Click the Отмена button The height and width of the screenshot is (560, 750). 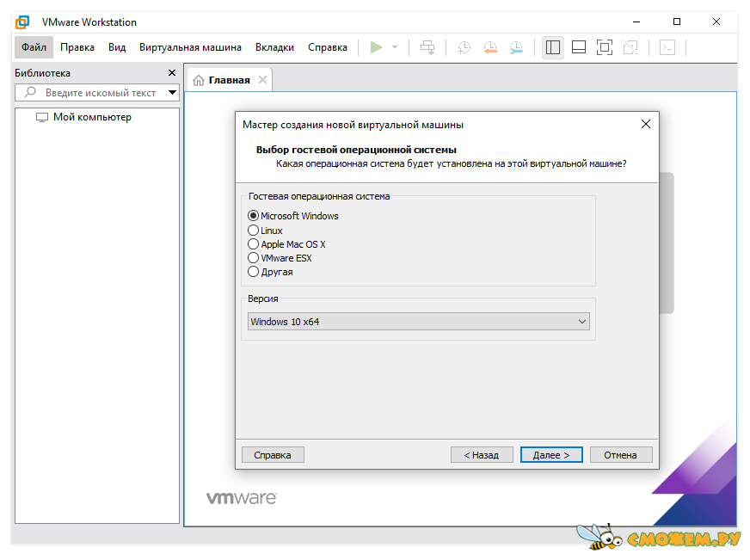[621, 455]
